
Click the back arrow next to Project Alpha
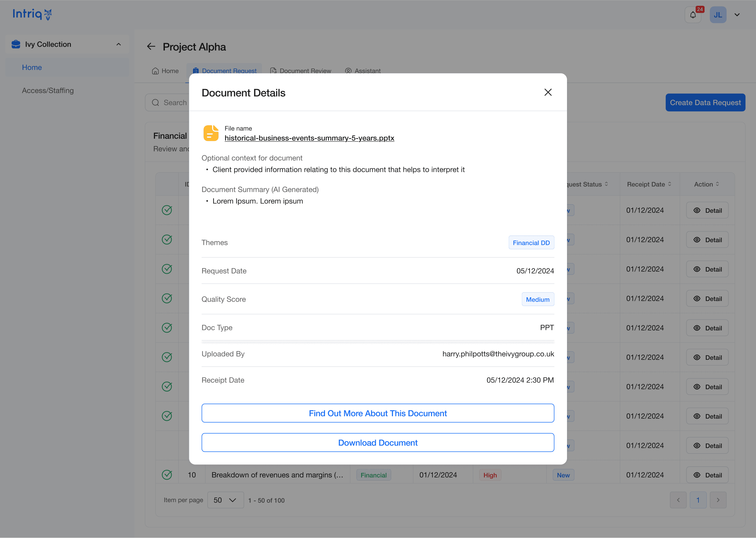click(x=151, y=47)
